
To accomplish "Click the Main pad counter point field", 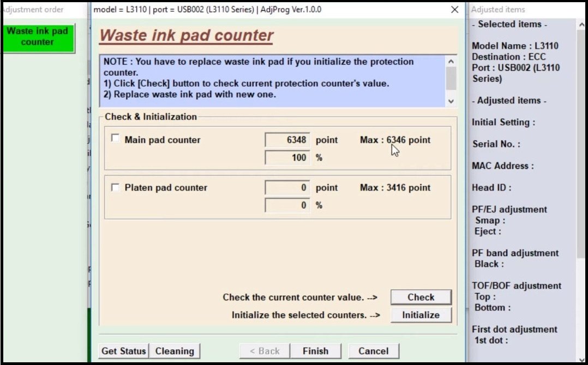I will tap(287, 140).
